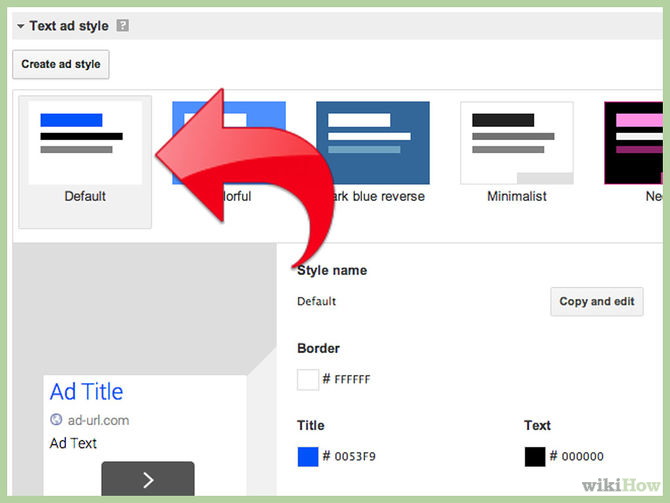Viewport: 670px width, 503px height.
Task: Open the white Border color swatch
Action: (308, 379)
